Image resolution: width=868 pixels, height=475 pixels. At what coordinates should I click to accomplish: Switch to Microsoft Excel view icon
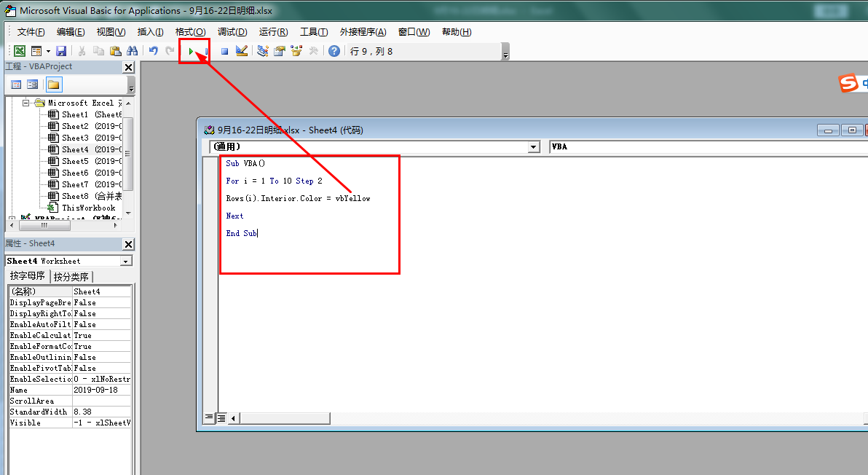[20, 51]
